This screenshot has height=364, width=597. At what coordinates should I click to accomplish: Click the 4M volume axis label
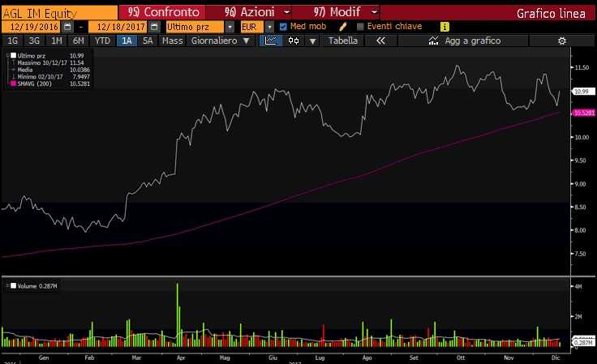[x=578, y=286]
